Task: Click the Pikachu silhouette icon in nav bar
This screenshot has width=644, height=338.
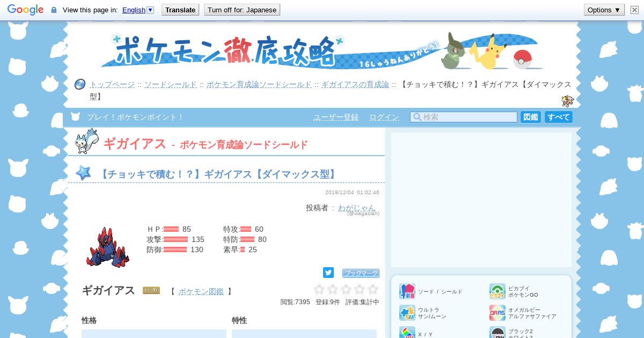Action: pyautogui.click(x=76, y=117)
